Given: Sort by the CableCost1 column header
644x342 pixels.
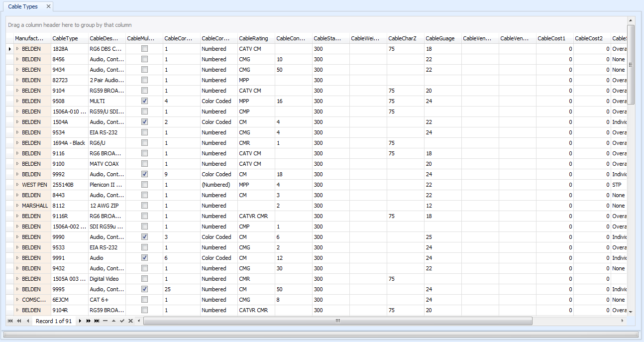Looking at the screenshot, I should click(555, 38).
